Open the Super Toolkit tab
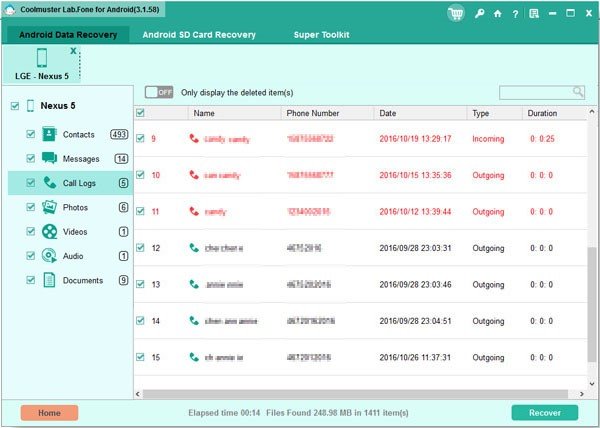600x428 pixels. 321,35
